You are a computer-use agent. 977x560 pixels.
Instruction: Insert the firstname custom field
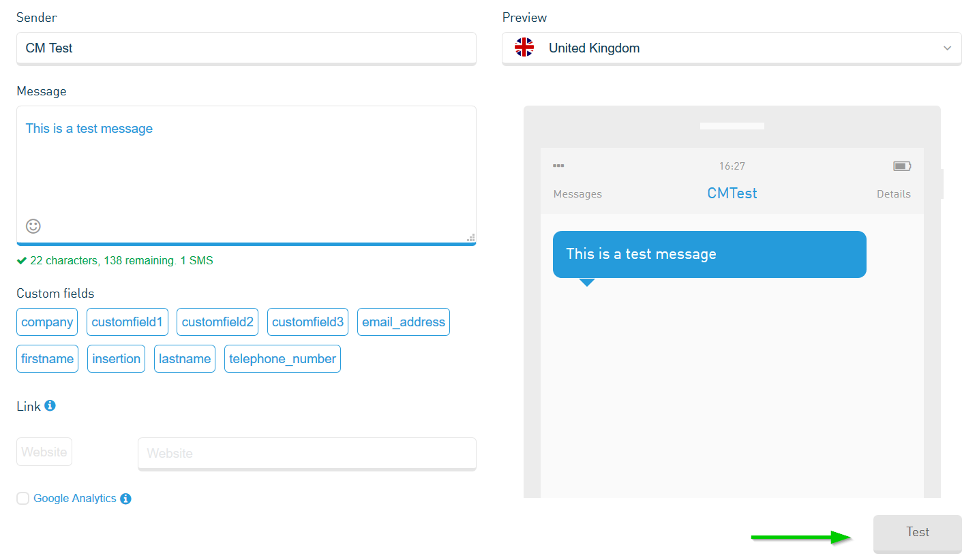(47, 359)
